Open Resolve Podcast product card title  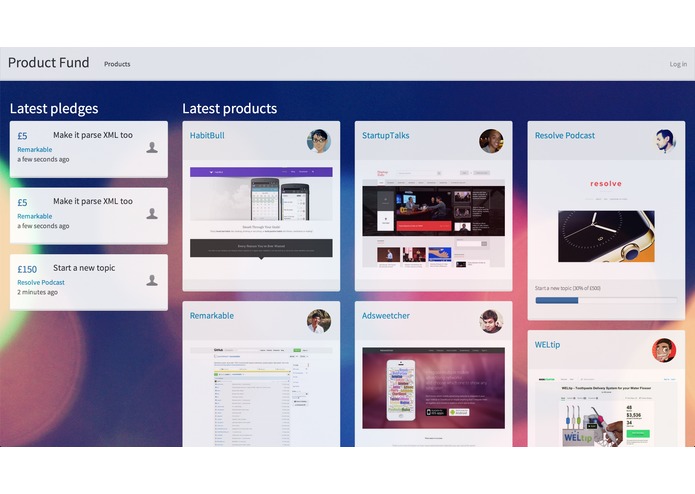click(x=565, y=136)
